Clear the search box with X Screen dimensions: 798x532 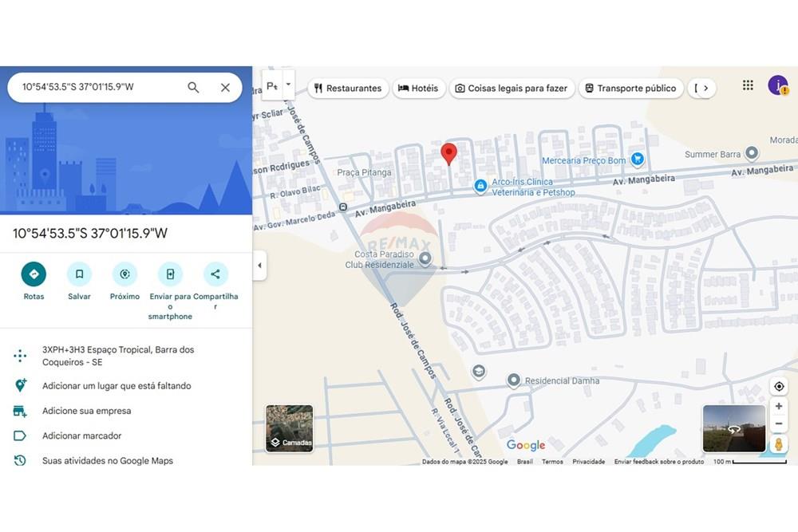click(x=225, y=88)
